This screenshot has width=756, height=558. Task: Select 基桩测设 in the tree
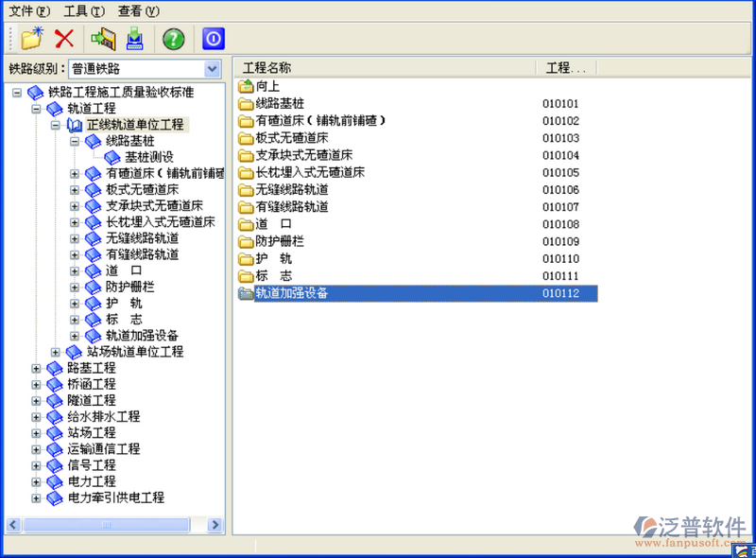pyautogui.click(x=149, y=157)
